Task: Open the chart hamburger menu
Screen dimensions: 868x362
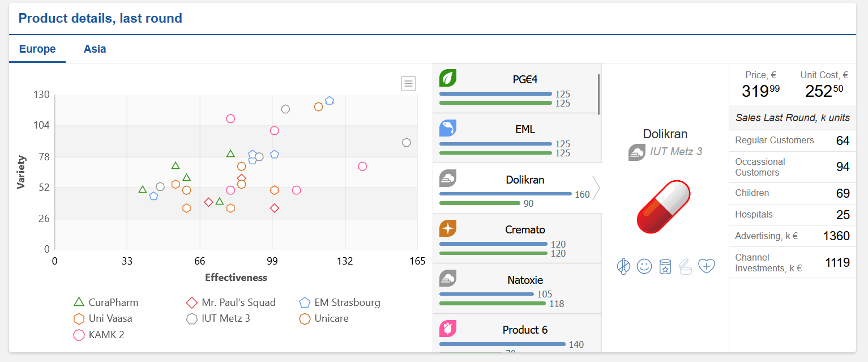Action: pyautogui.click(x=408, y=83)
